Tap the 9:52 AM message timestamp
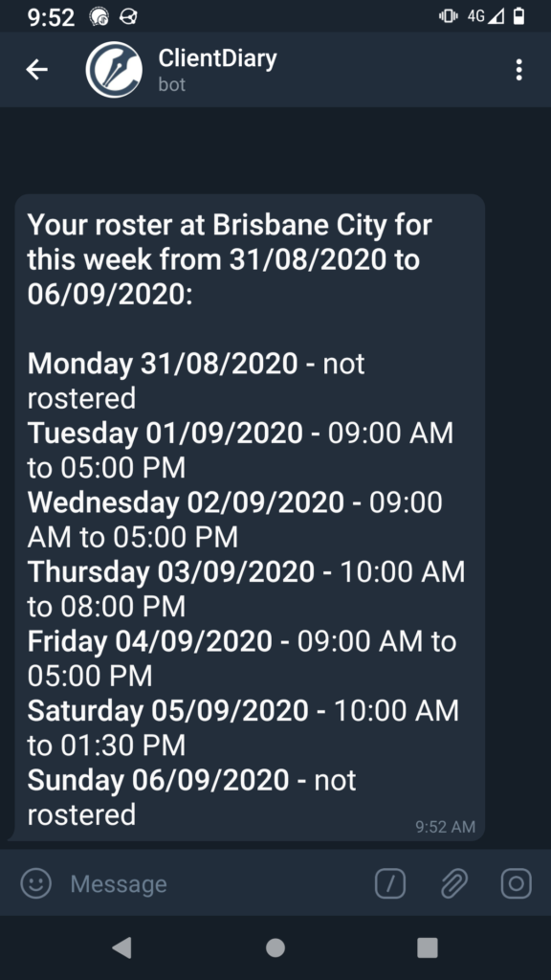The width and height of the screenshot is (551, 980). tap(446, 826)
